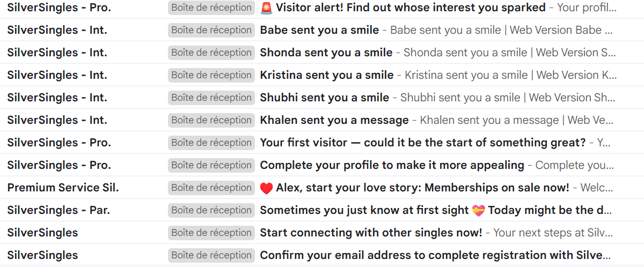Select sender SilverSingles - Par.
Screen dimensions: 644x267
(x=58, y=210)
